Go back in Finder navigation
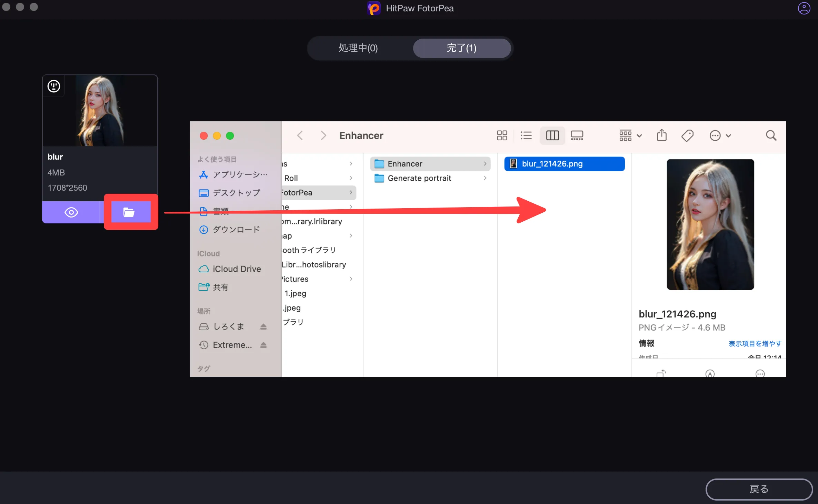The height and width of the screenshot is (504, 818). 300,135
